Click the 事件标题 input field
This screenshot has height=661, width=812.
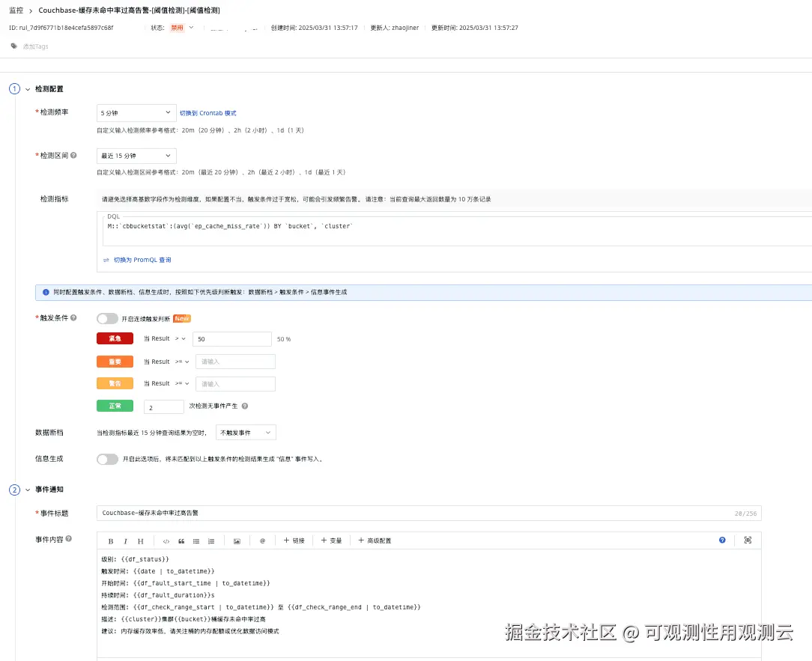point(428,514)
